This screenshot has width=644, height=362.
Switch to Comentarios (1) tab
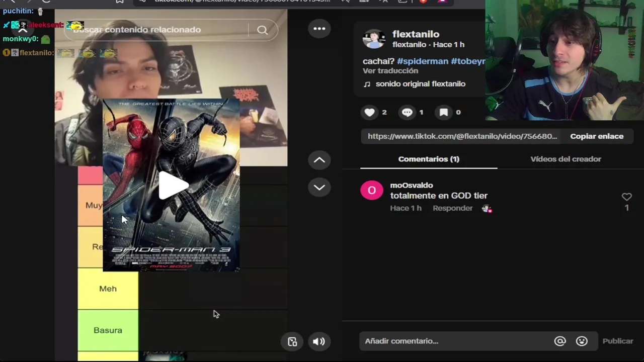429,159
